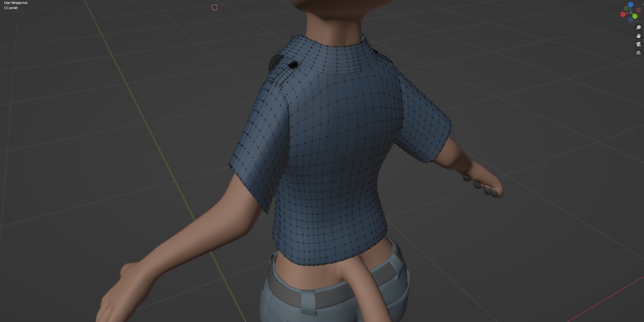Viewport: 644px width, 322px height.
Task: Click the blue Z axis gizmo handle
Action: tap(631, 4)
